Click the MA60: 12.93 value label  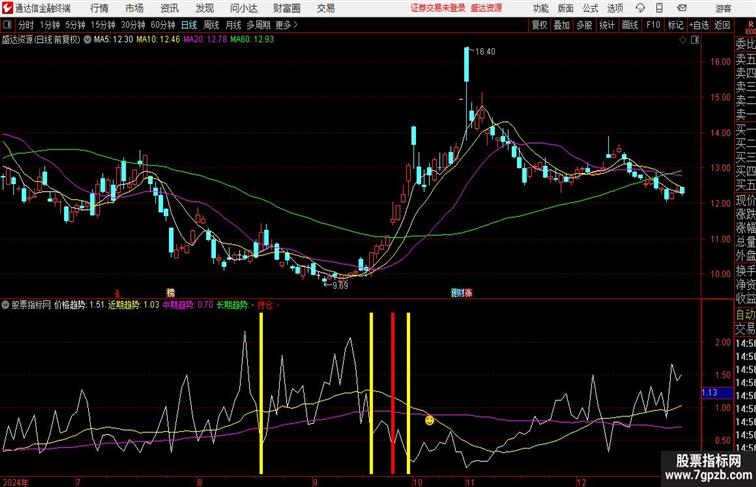click(x=252, y=40)
